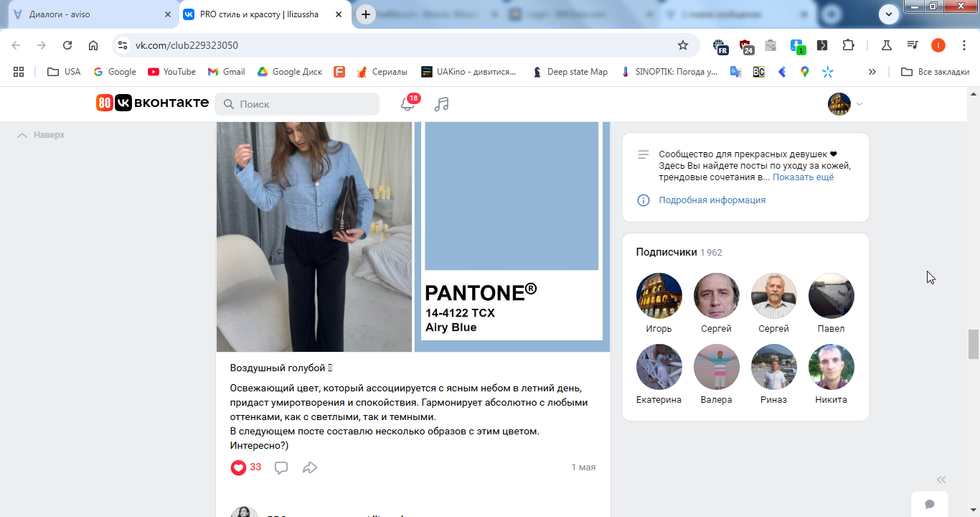This screenshot has width=980, height=517.
Task: Open subscriber Павел's profile
Action: click(831, 304)
